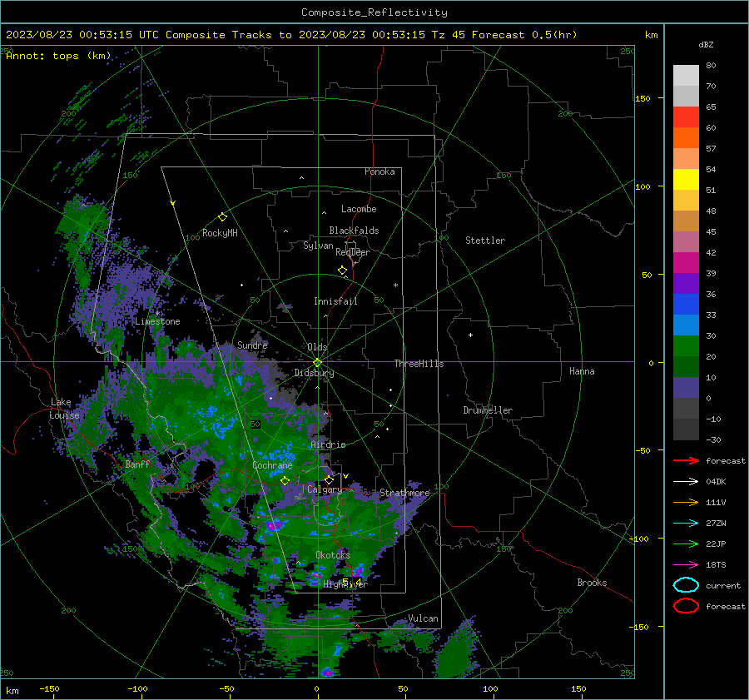The image size is (749, 700).
Task: Click the Calgary city label
Action: [x=325, y=489]
